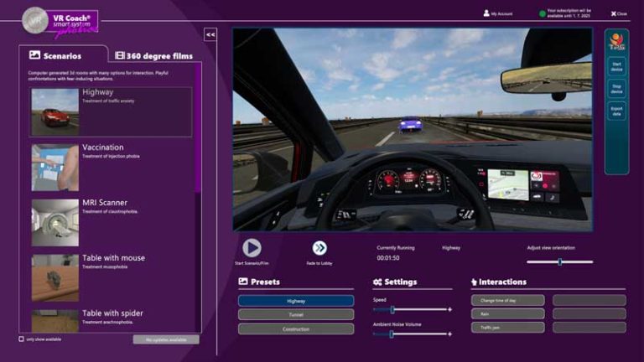Trigger the Traffic jam interaction
The width and height of the screenshot is (644, 362).
(507, 328)
